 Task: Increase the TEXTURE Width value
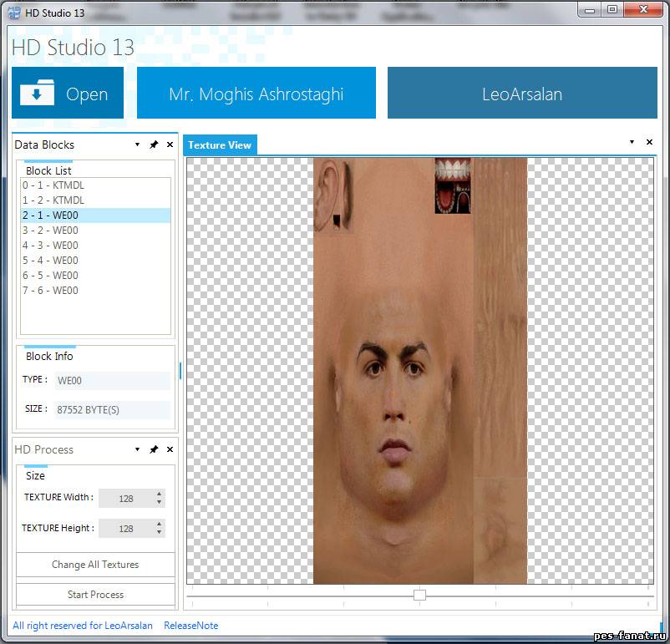160,494
